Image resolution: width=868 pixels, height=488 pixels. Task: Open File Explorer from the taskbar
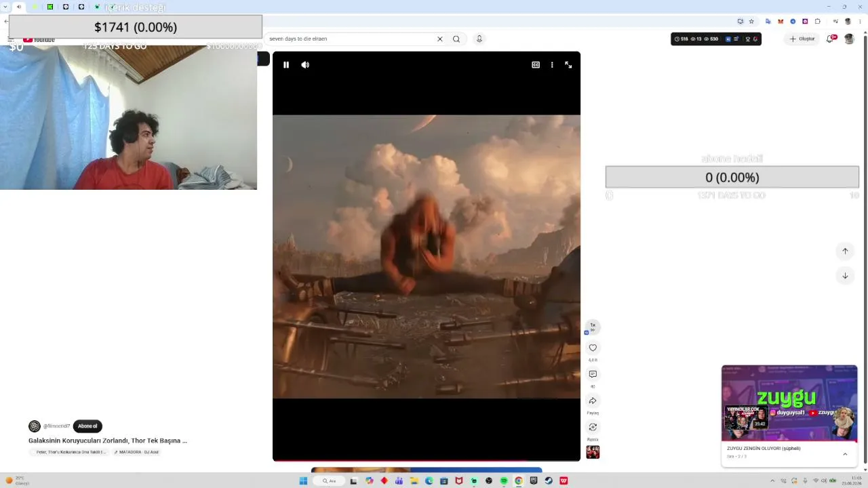click(x=414, y=481)
